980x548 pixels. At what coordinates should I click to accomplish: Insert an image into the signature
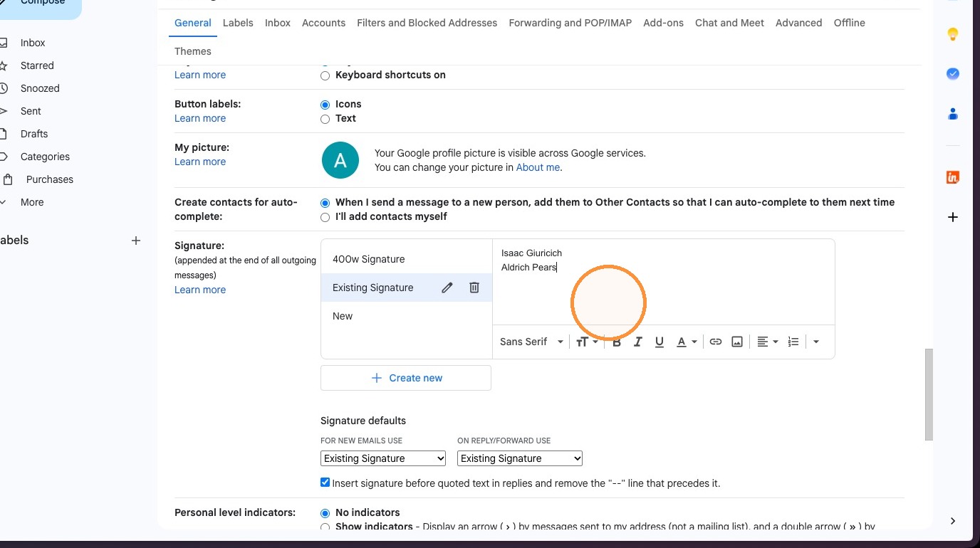click(737, 342)
